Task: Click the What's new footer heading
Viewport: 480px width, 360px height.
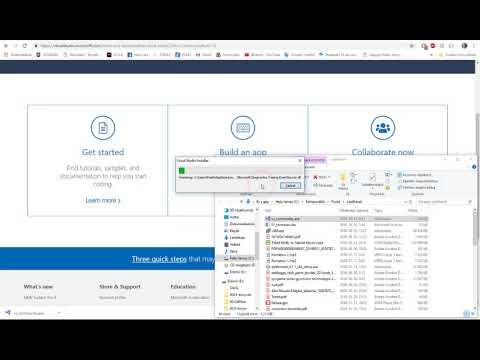Action: [x=38, y=287]
